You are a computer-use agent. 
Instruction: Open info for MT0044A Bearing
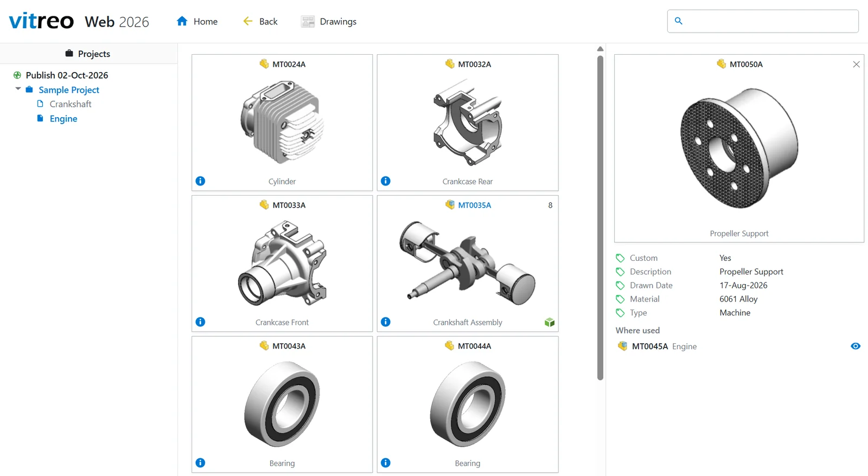pyautogui.click(x=386, y=463)
